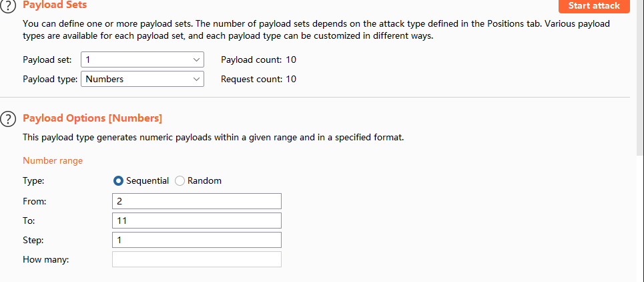This screenshot has width=644, height=282.
Task: Open help for Payload Sets section
Action: coord(7,6)
